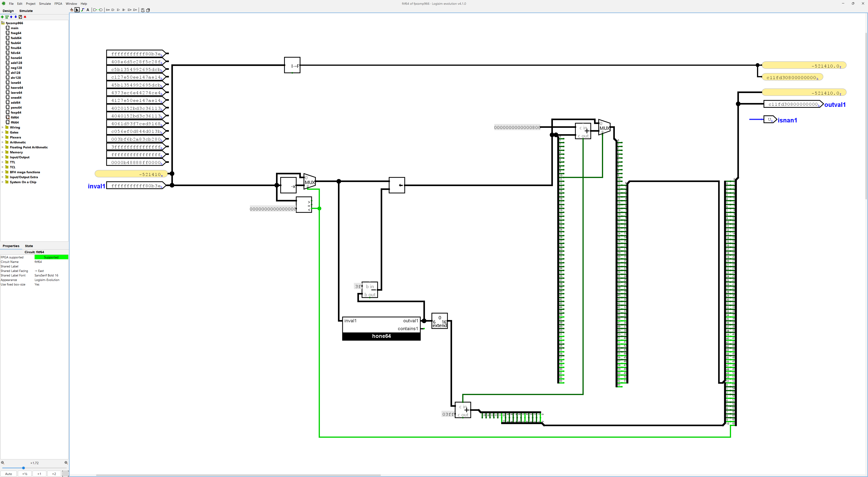Expand the Plexers library folder
The image size is (868, 477).
pos(3,137)
